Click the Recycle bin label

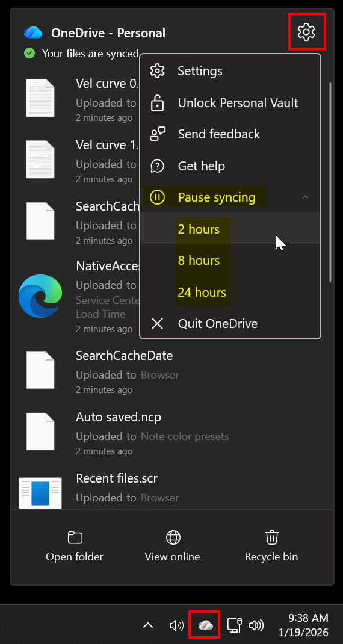tap(271, 557)
